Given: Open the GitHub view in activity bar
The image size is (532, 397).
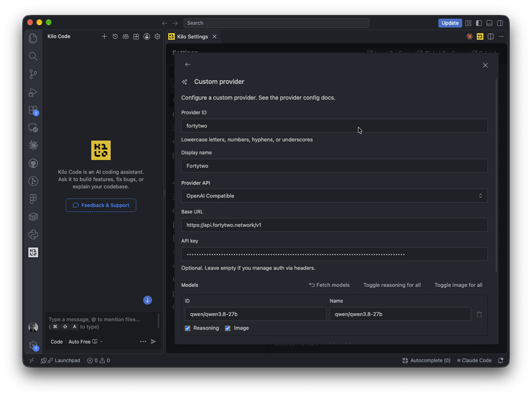Looking at the screenshot, I should (x=33, y=163).
